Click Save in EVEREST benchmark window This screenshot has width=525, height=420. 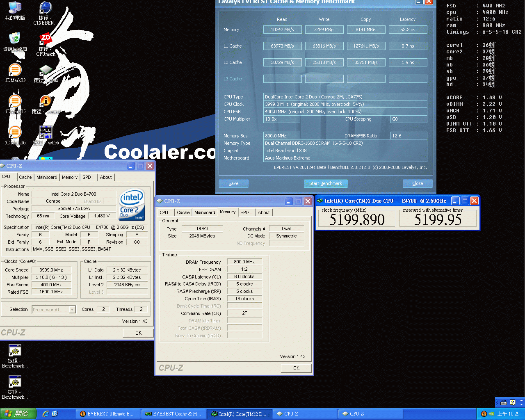[233, 183]
